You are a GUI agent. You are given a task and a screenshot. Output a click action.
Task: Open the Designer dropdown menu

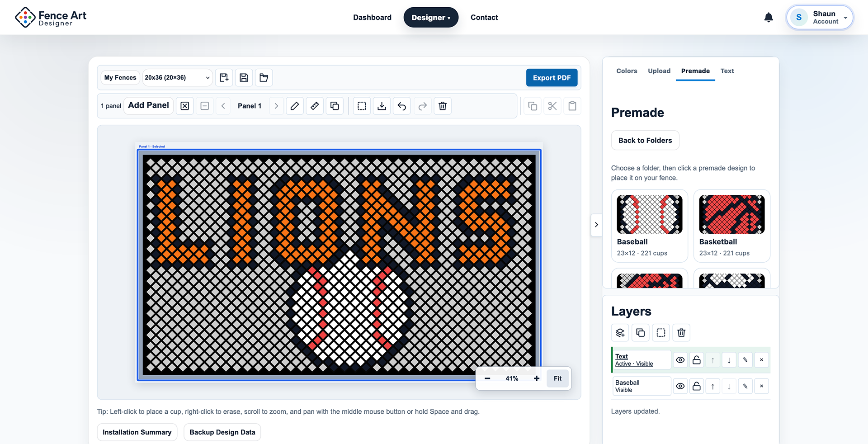pos(431,17)
